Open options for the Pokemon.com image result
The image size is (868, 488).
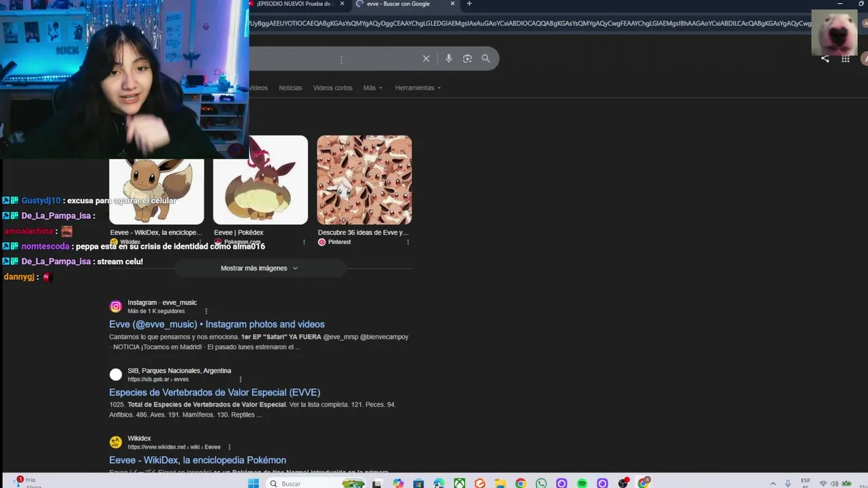coord(304,242)
